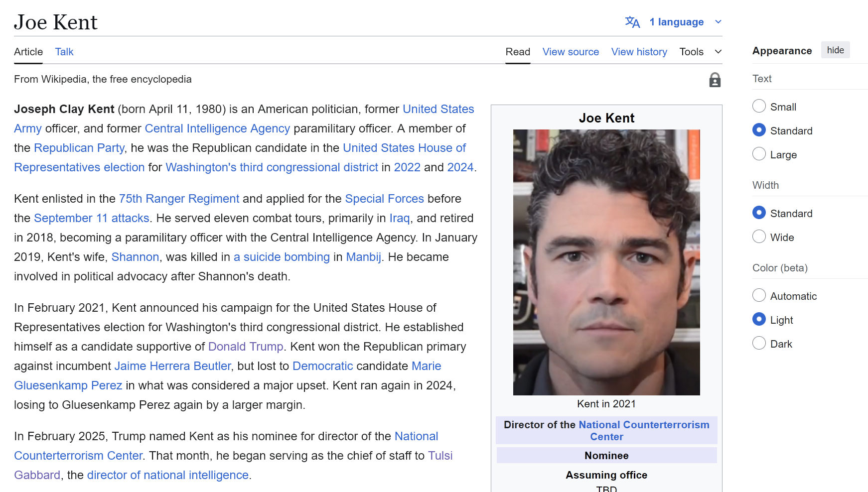Select Standard width option
The height and width of the screenshot is (492, 868).
click(759, 213)
